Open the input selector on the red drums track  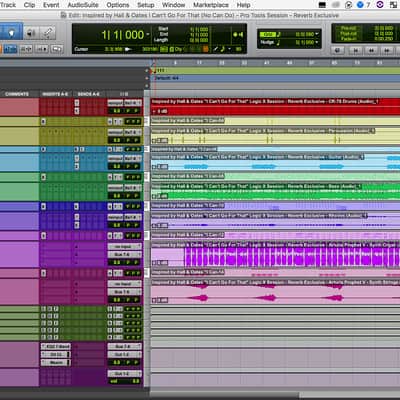115,103
